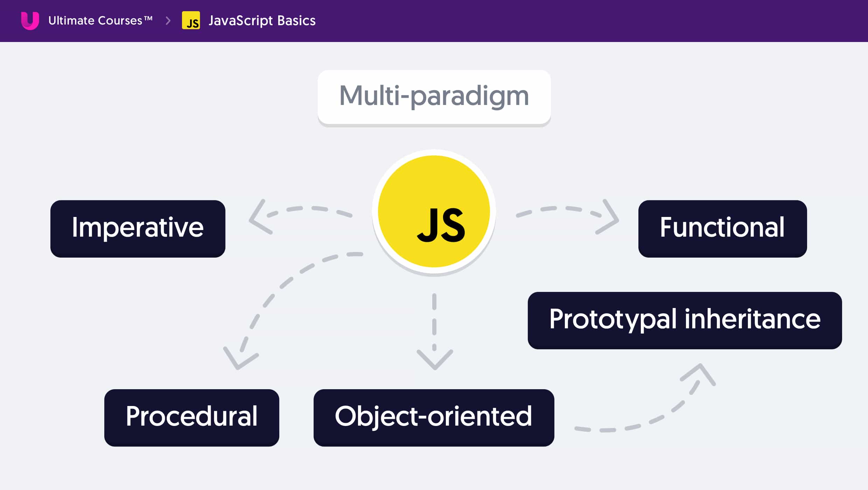The width and height of the screenshot is (868, 490).
Task: Expand the Multi-paradigm concept section
Action: [x=434, y=96]
